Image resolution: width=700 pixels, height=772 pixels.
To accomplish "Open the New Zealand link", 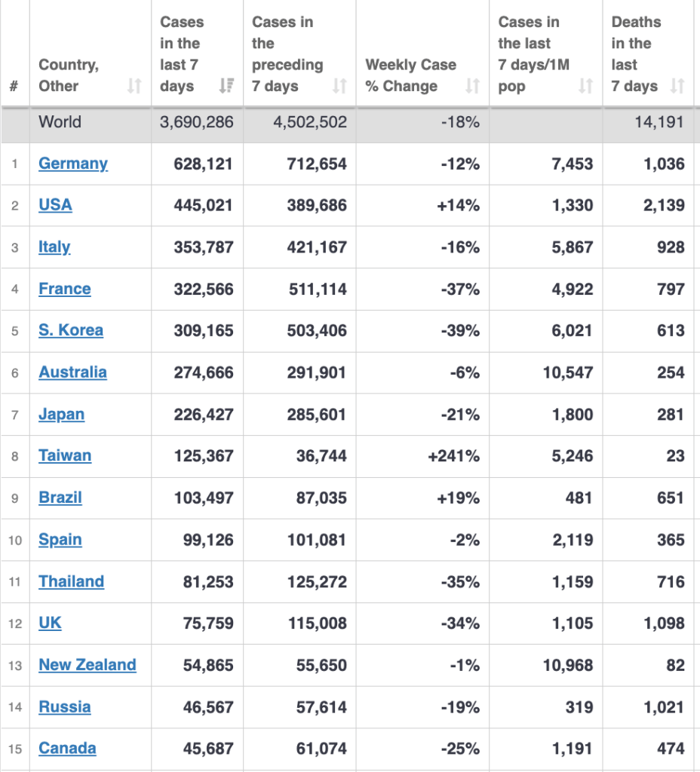I will (x=87, y=665).
